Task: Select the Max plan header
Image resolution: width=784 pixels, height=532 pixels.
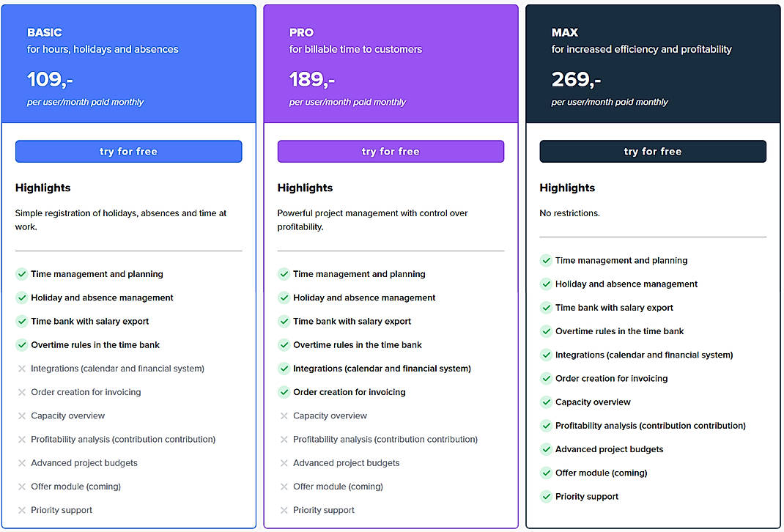Action: click(653, 62)
